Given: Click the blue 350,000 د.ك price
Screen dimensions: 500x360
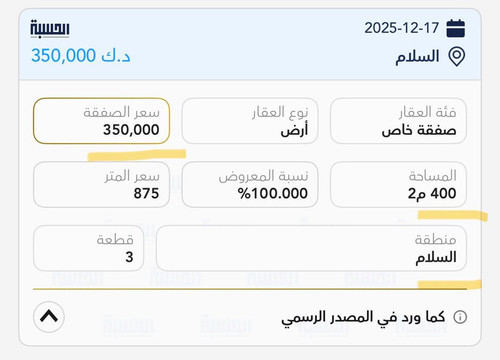Looking at the screenshot, I should pyautogui.click(x=80, y=55).
